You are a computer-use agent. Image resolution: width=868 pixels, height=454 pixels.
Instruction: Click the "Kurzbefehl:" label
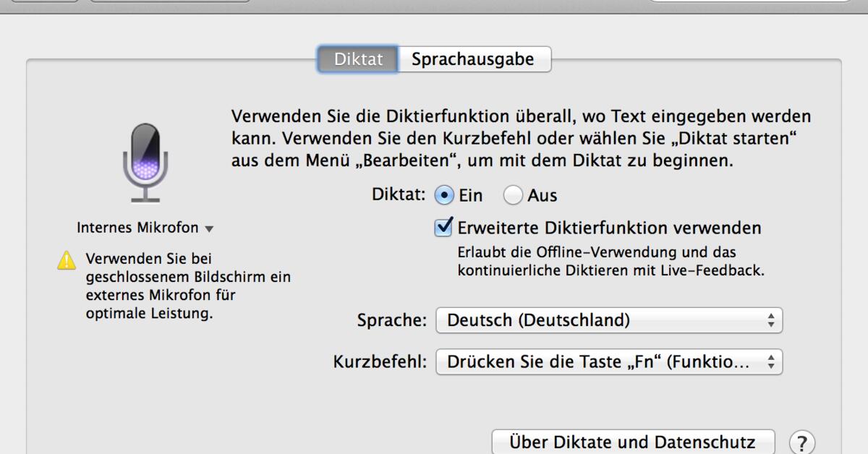click(380, 361)
